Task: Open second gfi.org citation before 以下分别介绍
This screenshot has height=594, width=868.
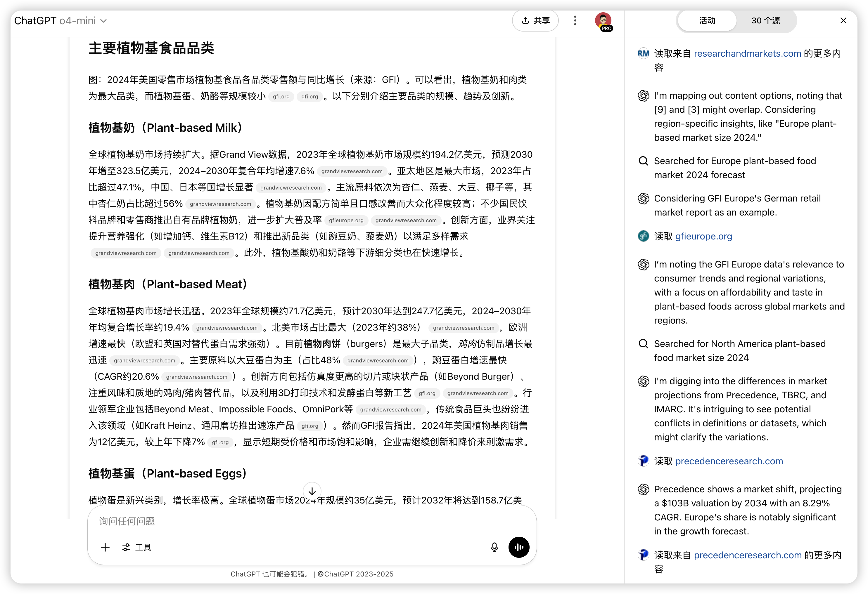Action: 309,97
